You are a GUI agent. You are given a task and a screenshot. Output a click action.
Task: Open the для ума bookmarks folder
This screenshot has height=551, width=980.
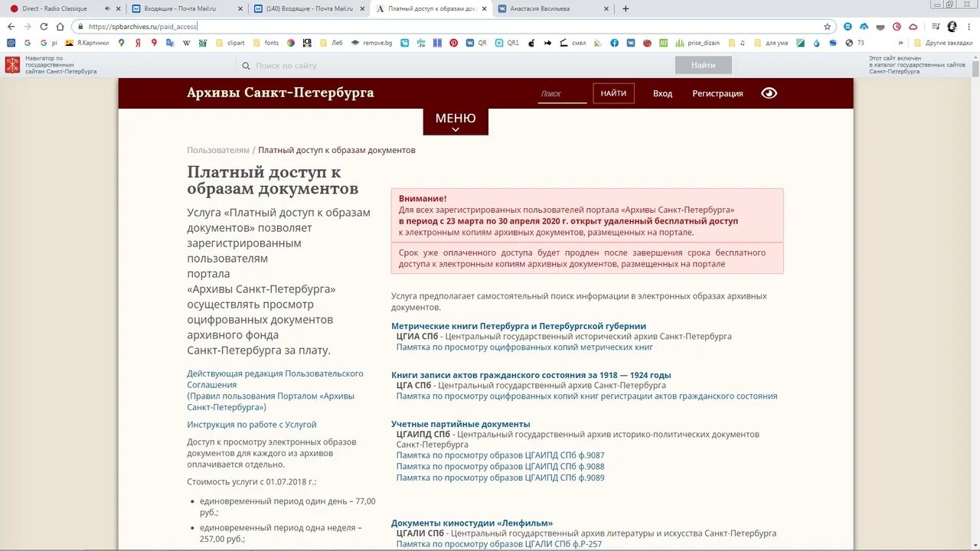tap(771, 43)
